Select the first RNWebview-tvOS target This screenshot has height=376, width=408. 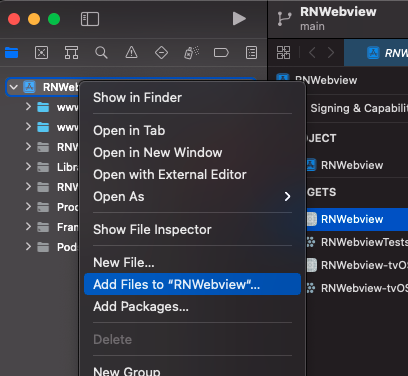tap(357, 265)
